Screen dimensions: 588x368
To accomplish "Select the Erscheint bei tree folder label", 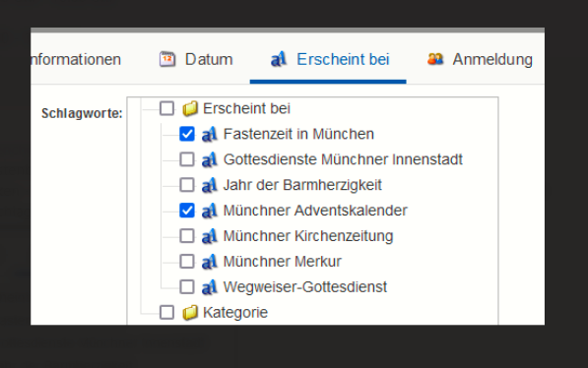I will 246,108.
